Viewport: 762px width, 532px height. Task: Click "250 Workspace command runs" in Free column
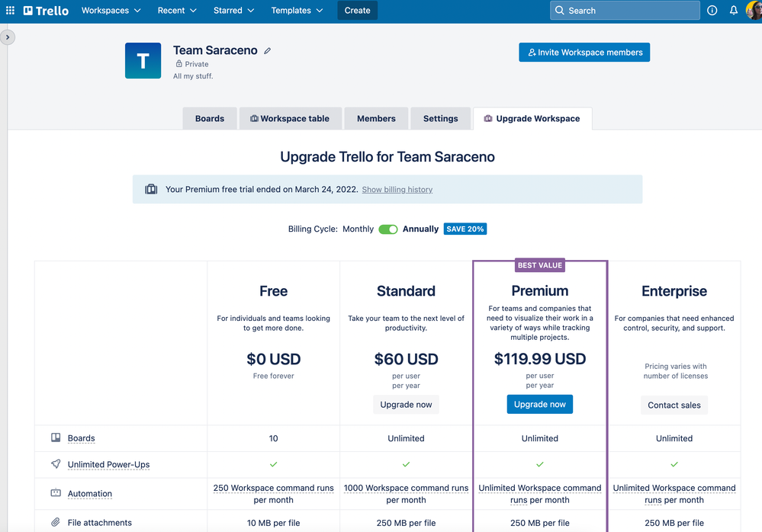[274, 488]
